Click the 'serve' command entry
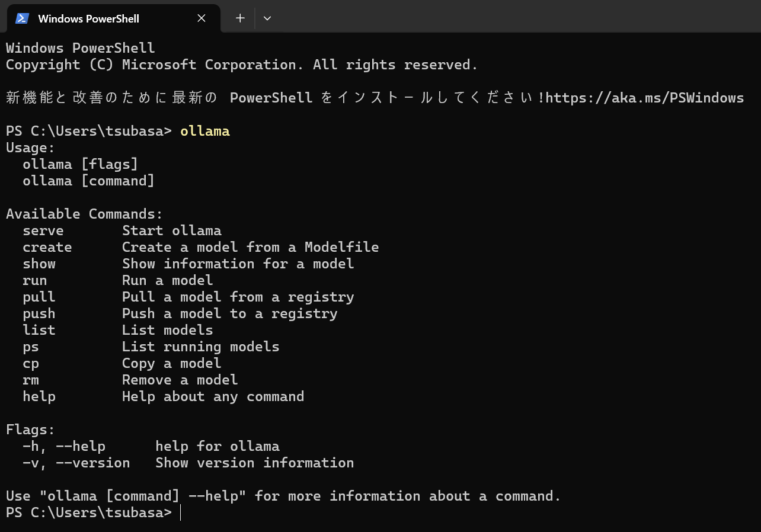 (x=43, y=230)
